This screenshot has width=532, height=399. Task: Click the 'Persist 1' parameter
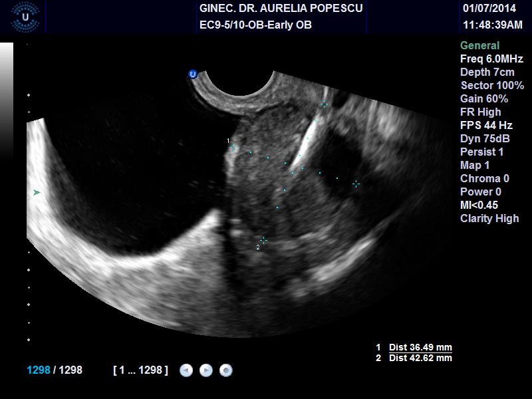481,152
